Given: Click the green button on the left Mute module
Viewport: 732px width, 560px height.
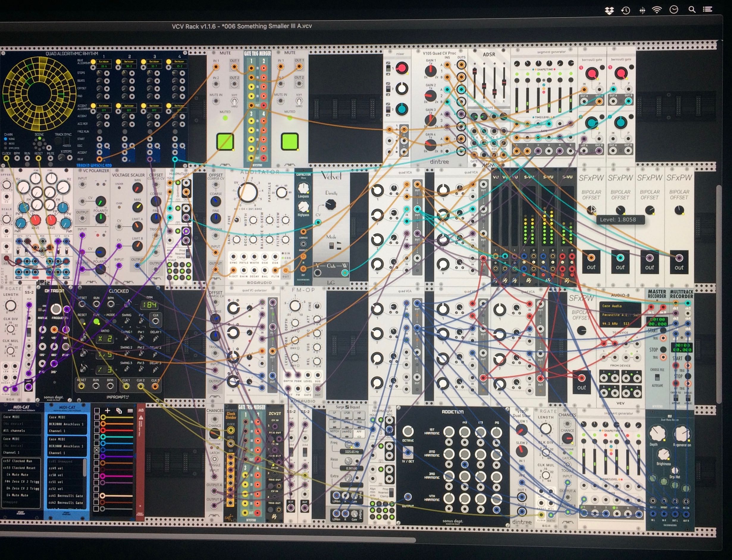Looking at the screenshot, I should 225,141.
